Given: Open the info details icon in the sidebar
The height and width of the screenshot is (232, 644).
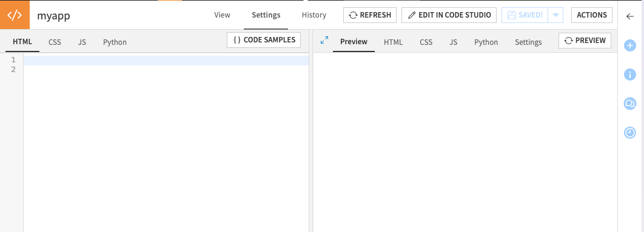Looking at the screenshot, I should coord(630,75).
